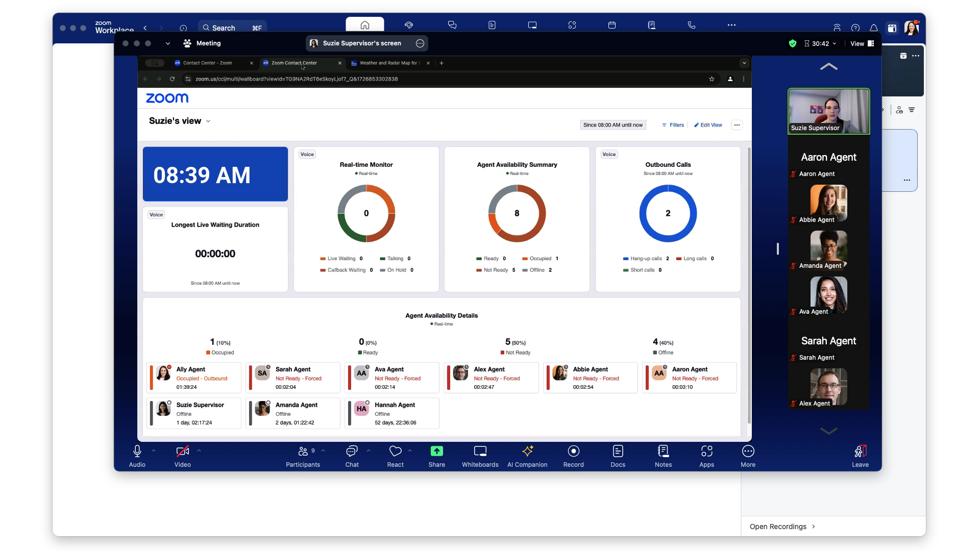
Task: Open Whiteboards from meeting toolbar
Action: point(480,456)
